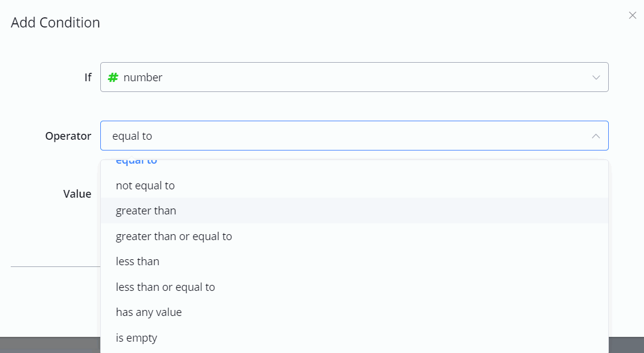Expand the If field chevron arrow

click(x=596, y=78)
